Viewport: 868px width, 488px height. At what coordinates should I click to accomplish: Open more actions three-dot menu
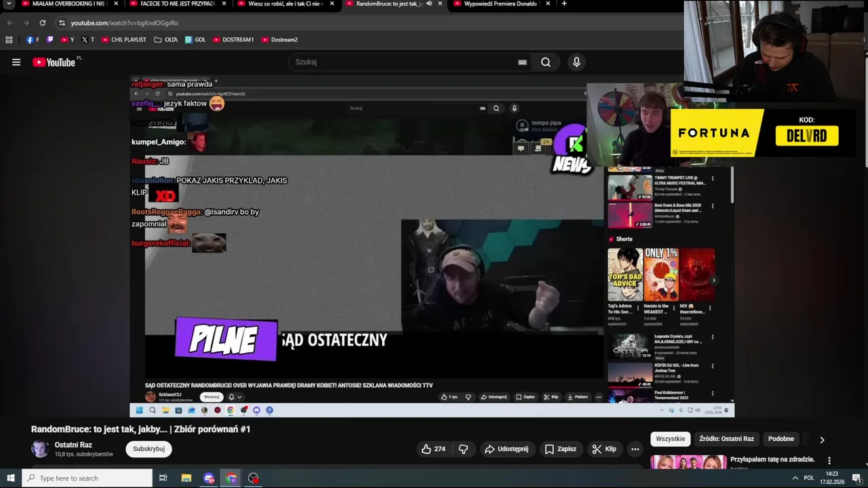coord(635,449)
